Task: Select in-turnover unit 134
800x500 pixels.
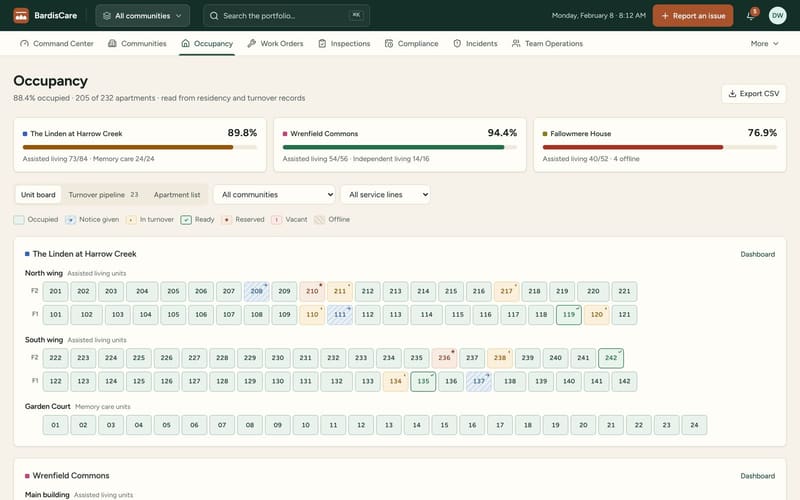Action: pos(395,382)
